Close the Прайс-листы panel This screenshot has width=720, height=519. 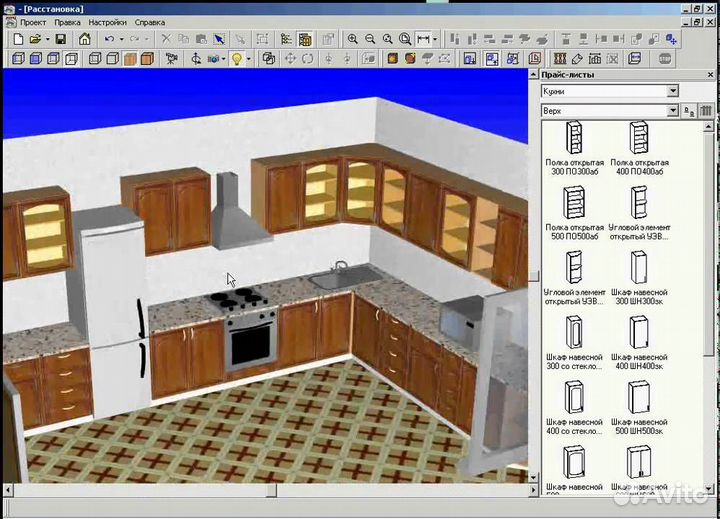[709, 75]
